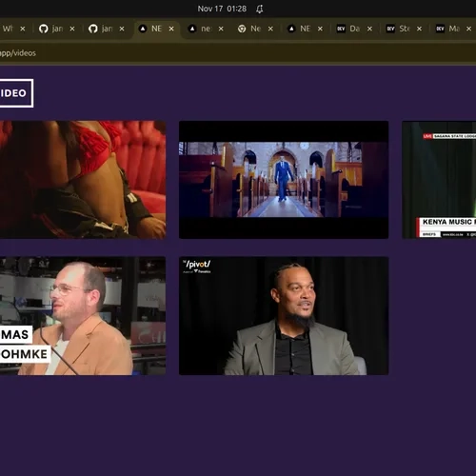This screenshot has width=476, height=476.
Task: Click the notification bell icon in top bar
Action: 260,9
